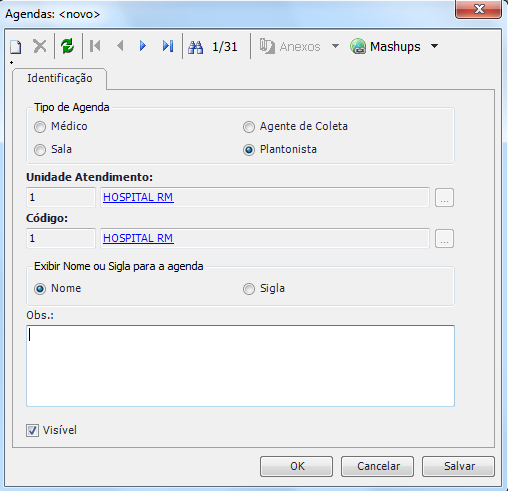Open search with the binoculars icon

[195, 47]
